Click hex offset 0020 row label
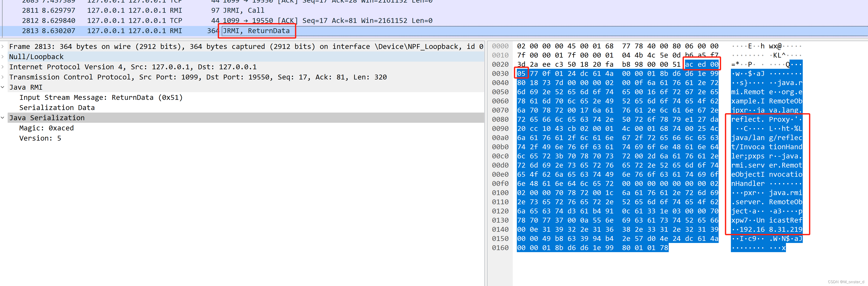The image size is (868, 286). coord(500,64)
